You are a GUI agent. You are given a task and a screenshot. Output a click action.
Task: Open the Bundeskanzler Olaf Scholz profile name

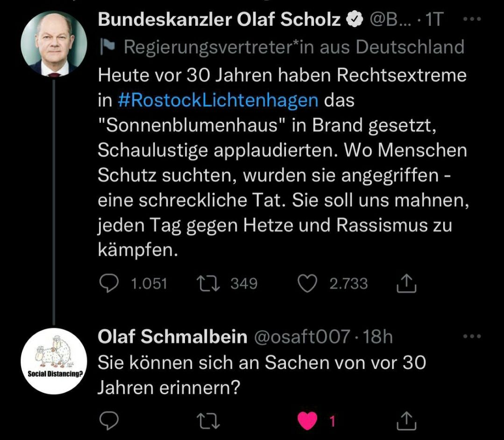point(220,20)
